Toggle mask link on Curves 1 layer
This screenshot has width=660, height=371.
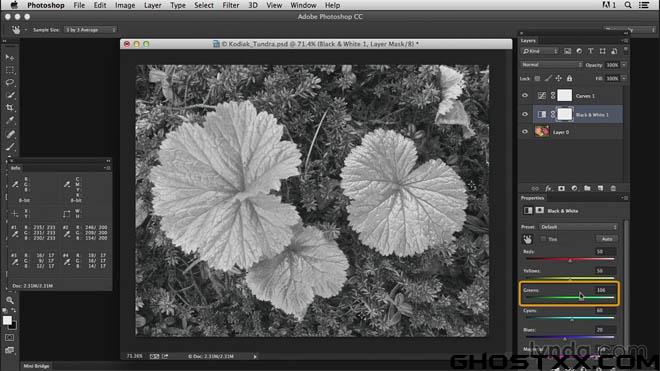553,96
